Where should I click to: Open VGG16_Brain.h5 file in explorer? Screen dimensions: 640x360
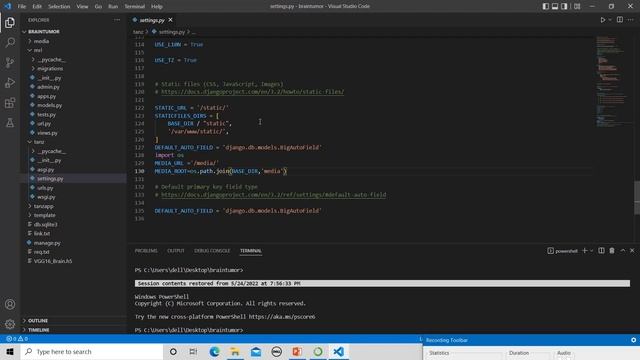pos(53,261)
